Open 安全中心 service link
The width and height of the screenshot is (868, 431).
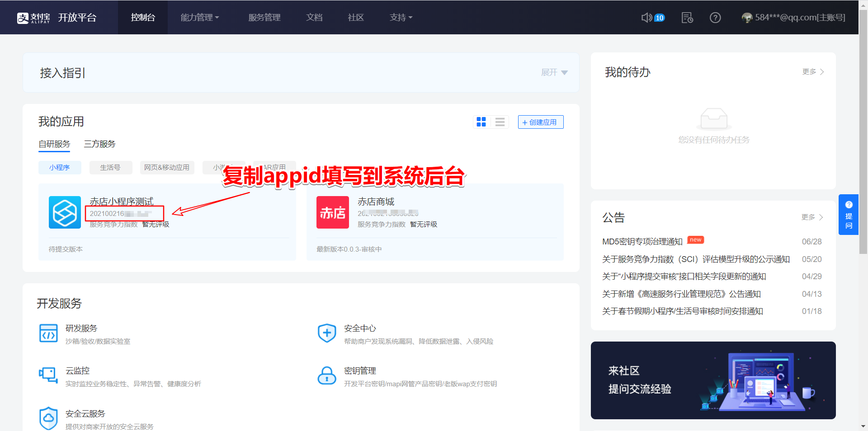coord(360,328)
